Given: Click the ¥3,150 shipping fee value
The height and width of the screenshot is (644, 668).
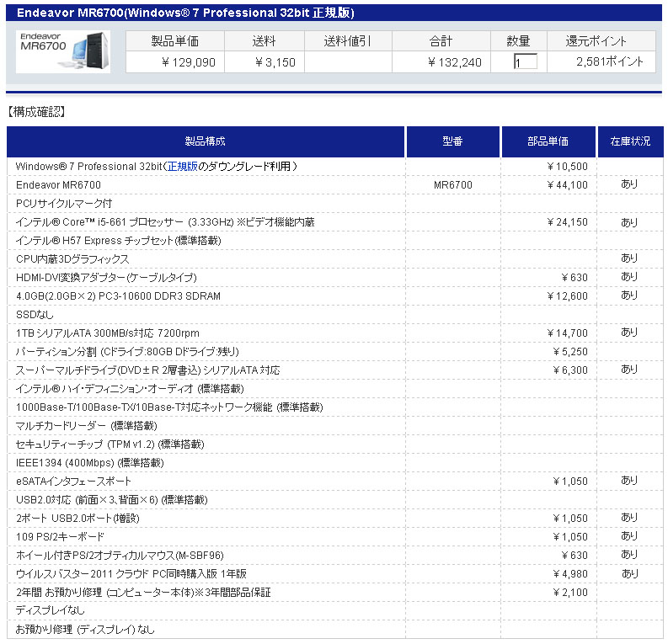Looking at the screenshot, I should coord(275,62).
